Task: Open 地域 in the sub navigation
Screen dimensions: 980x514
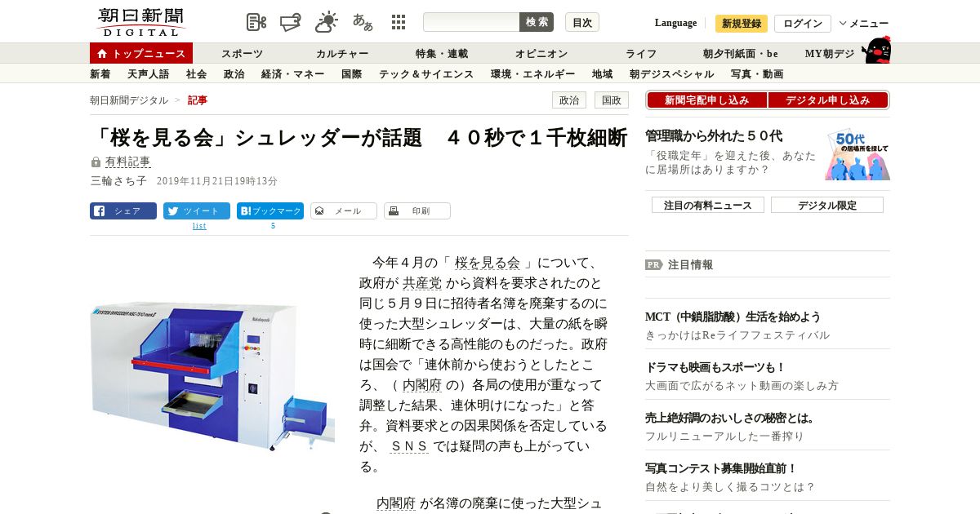Action: point(602,74)
